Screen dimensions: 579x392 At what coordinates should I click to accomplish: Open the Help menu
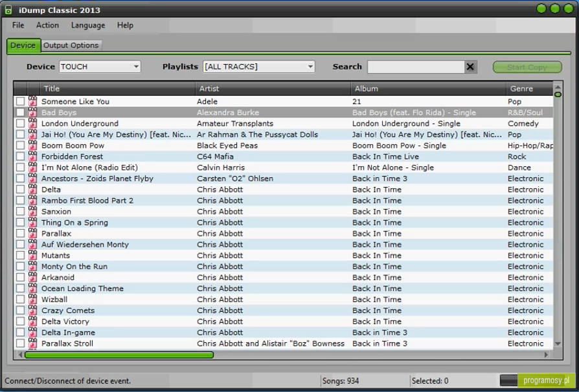(125, 25)
